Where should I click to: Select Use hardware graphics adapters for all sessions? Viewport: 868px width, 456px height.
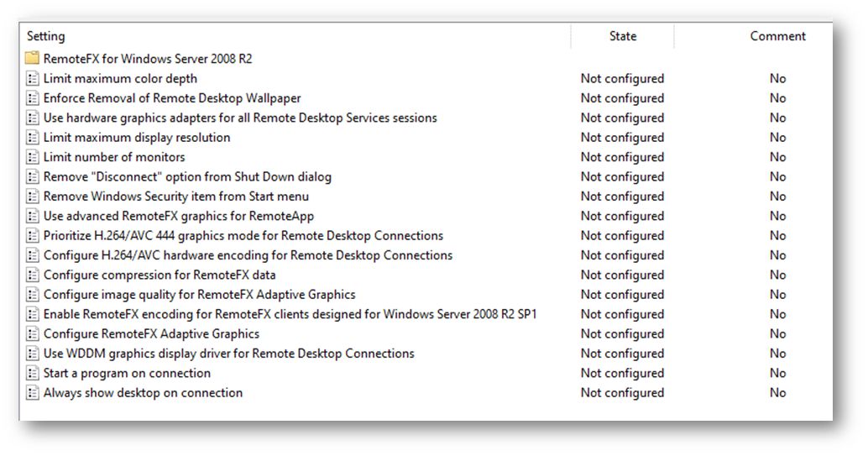pos(240,118)
